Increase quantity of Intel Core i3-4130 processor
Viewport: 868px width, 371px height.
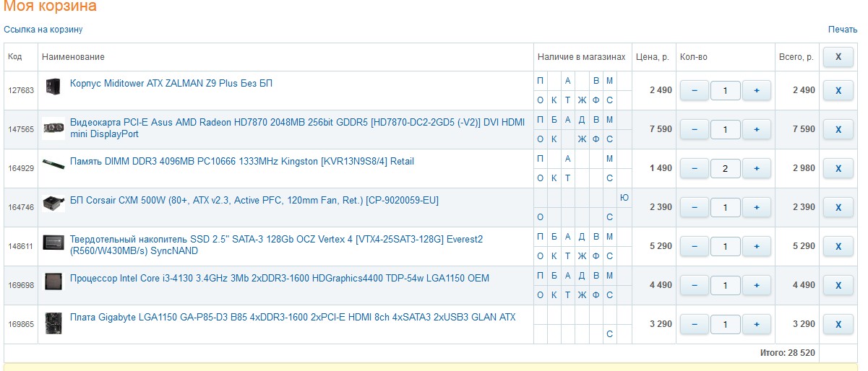pos(757,286)
